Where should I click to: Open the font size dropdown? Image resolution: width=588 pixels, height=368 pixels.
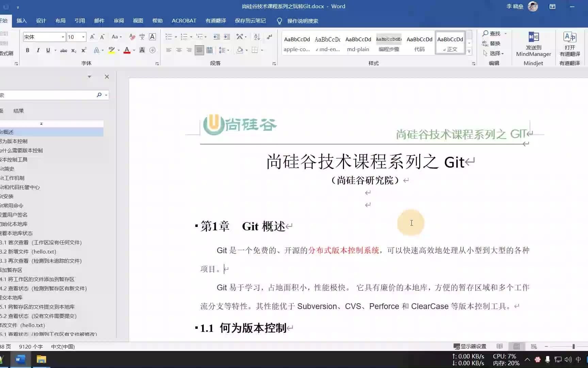click(83, 37)
